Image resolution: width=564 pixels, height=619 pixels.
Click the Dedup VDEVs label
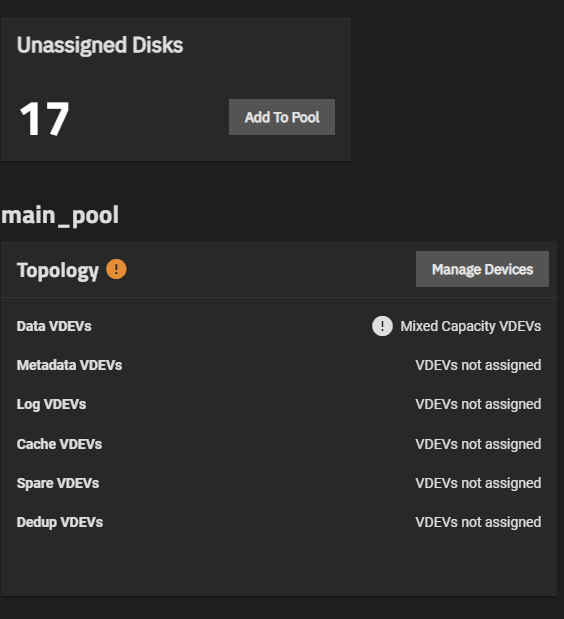(x=60, y=522)
